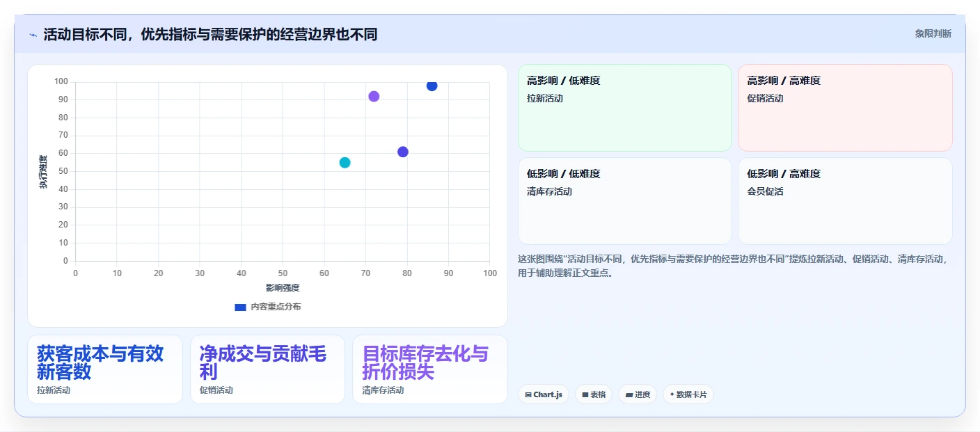980x432 pixels.
Task: Click the Chart.js chip icon
Action: pos(529,395)
